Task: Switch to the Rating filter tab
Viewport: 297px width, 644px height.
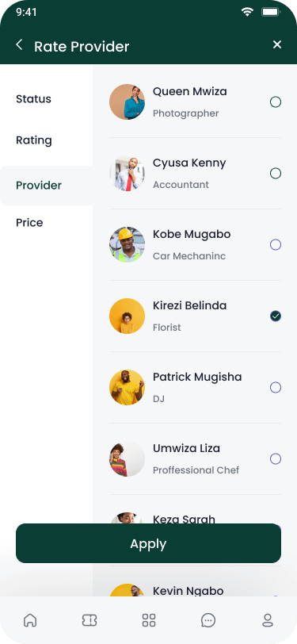Action: pos(34,140)
